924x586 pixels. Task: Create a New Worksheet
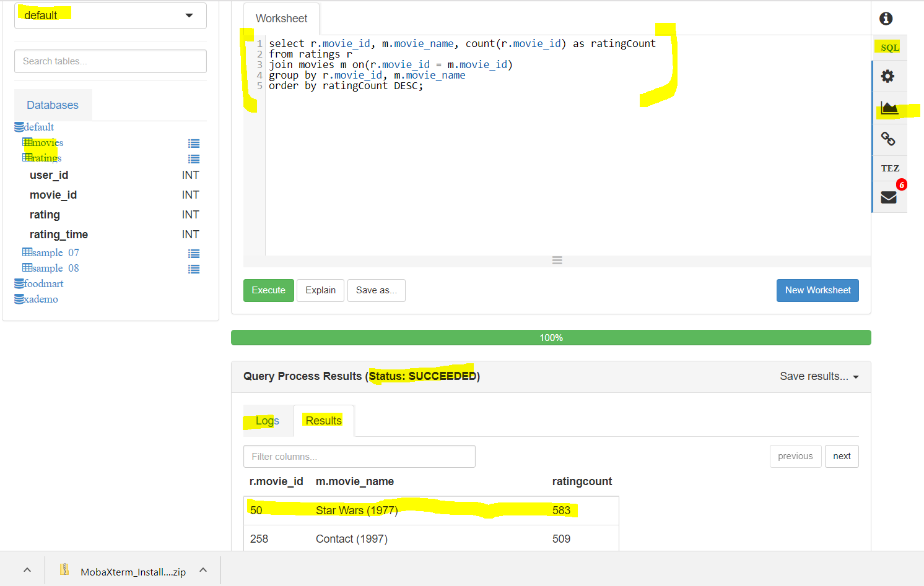[x=817, y=290]
